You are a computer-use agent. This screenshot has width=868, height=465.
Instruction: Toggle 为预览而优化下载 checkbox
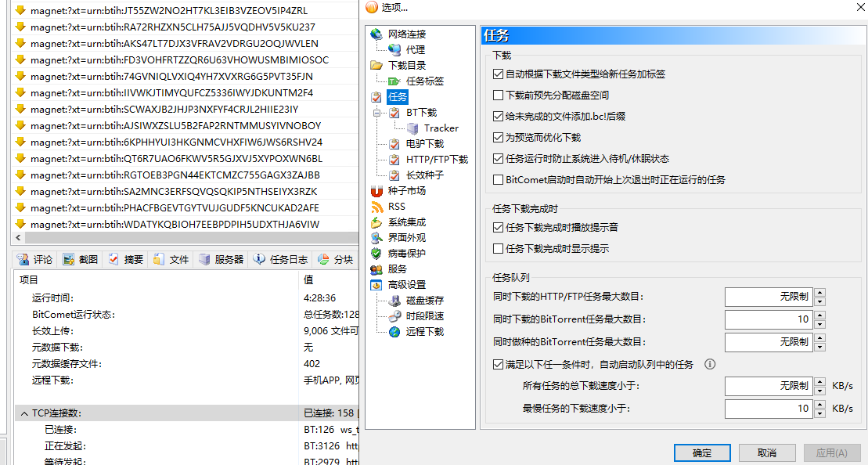[498, 137]
